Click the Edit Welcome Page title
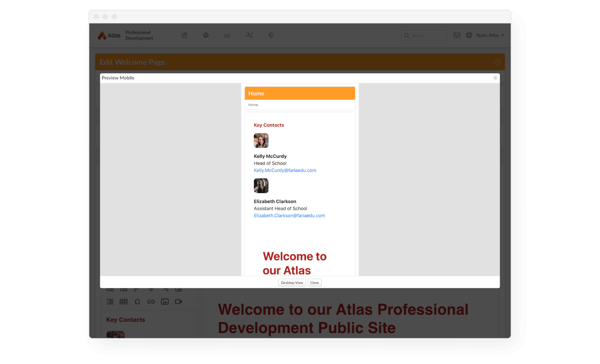Viewport: 600px width, 364px height. click(x=132, y=62)
